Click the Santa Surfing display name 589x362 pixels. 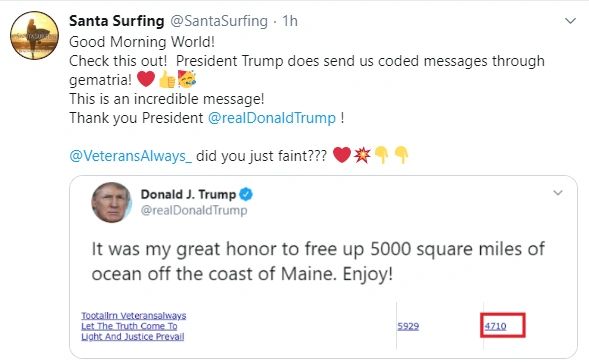(x=116, y=21)
